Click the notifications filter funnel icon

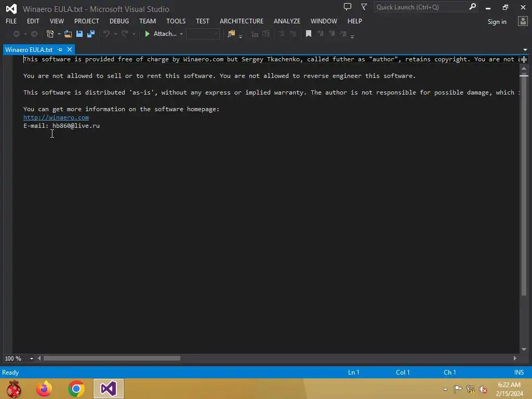[x=364, y=7]
